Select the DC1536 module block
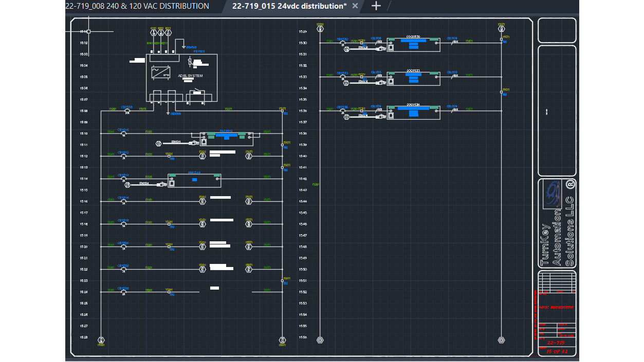This screenshot has height=362, width=644. click(x=413, y=112)
